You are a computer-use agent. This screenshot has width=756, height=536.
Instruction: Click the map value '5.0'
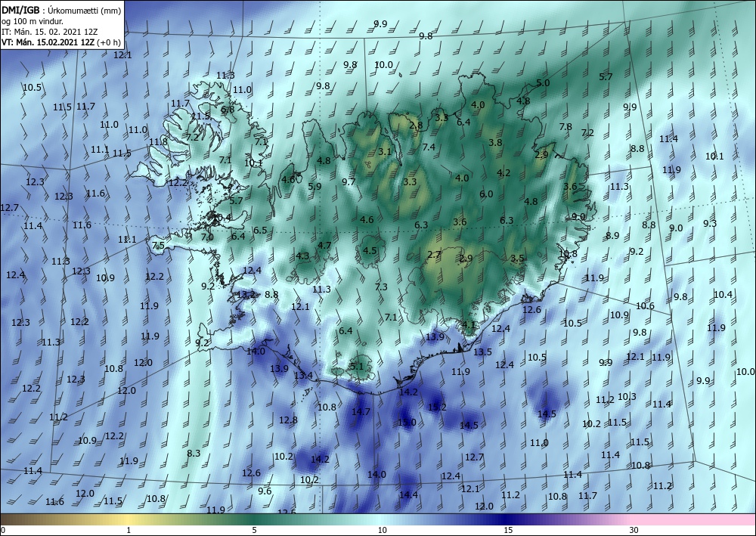click(543, 83)
